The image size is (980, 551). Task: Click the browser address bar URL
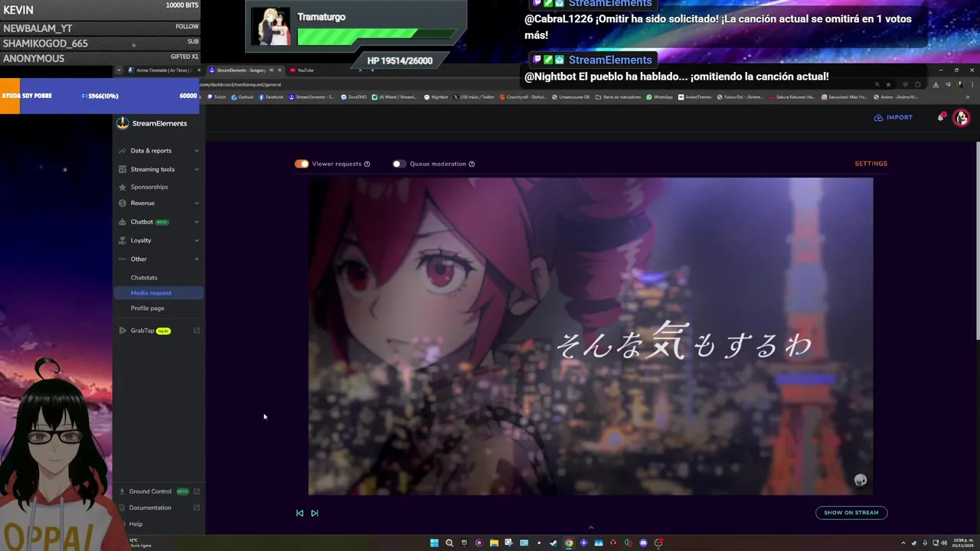[241, 84]
